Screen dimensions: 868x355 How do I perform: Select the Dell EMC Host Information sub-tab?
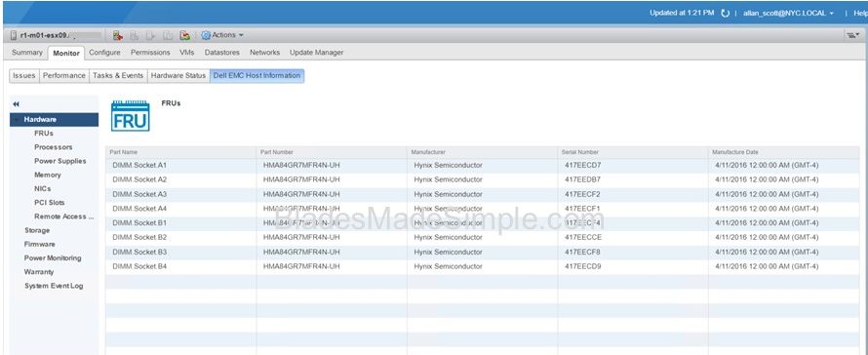click(x=256, y=76)
